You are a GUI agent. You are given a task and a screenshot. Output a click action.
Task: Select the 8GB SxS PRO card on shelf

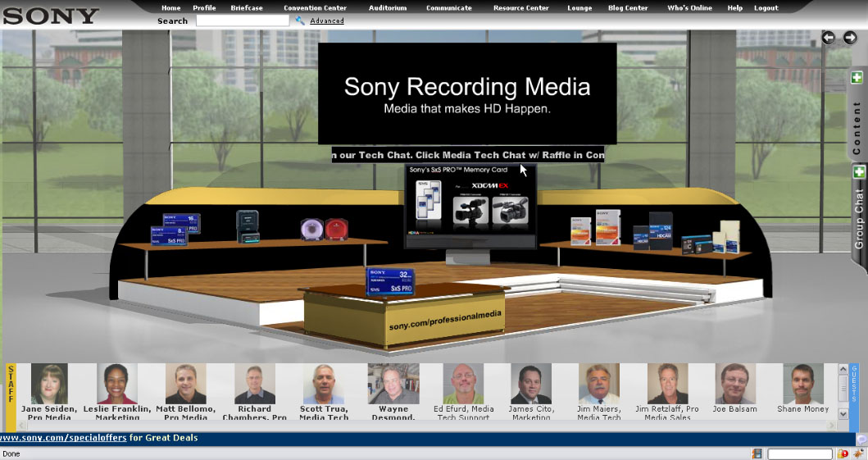click(170, 235)
